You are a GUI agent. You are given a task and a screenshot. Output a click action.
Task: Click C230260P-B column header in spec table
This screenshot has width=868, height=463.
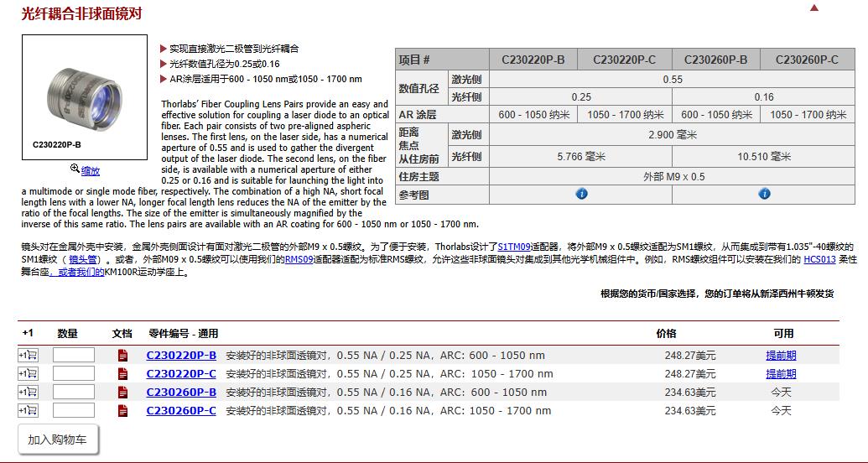point(715,60)
